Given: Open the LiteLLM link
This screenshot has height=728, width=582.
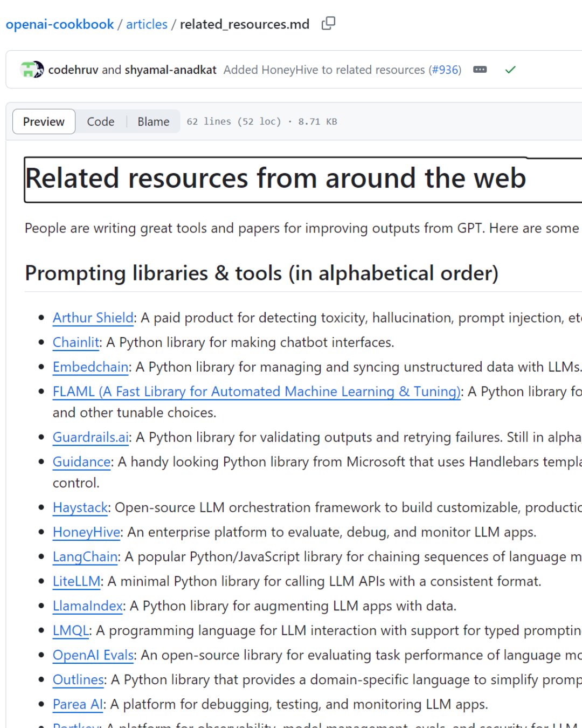Looking at the screenshot, I should click(77, 581).
